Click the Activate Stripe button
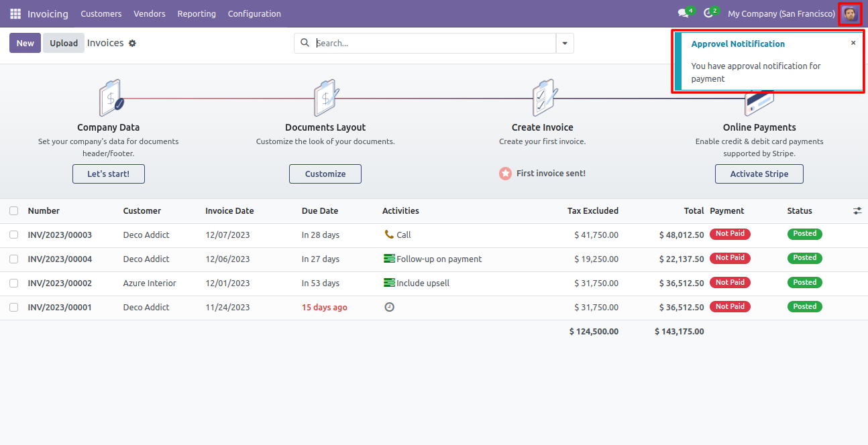 (759, 174)
